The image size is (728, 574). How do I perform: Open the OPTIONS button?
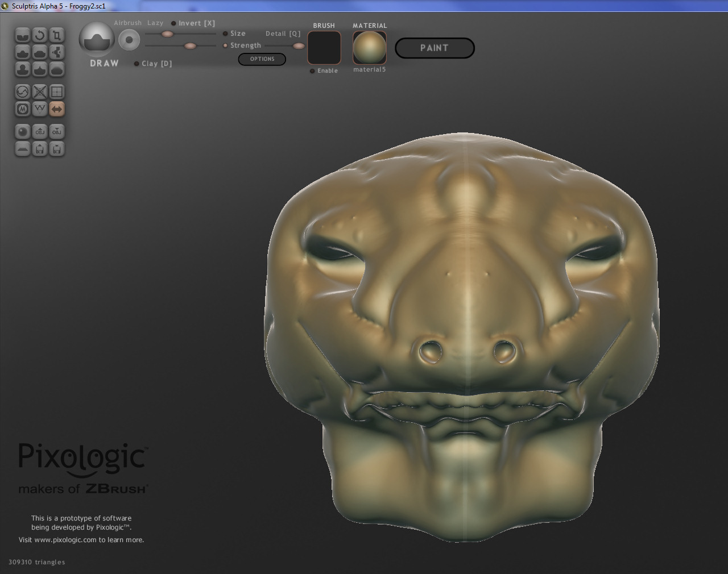point(262,59)
